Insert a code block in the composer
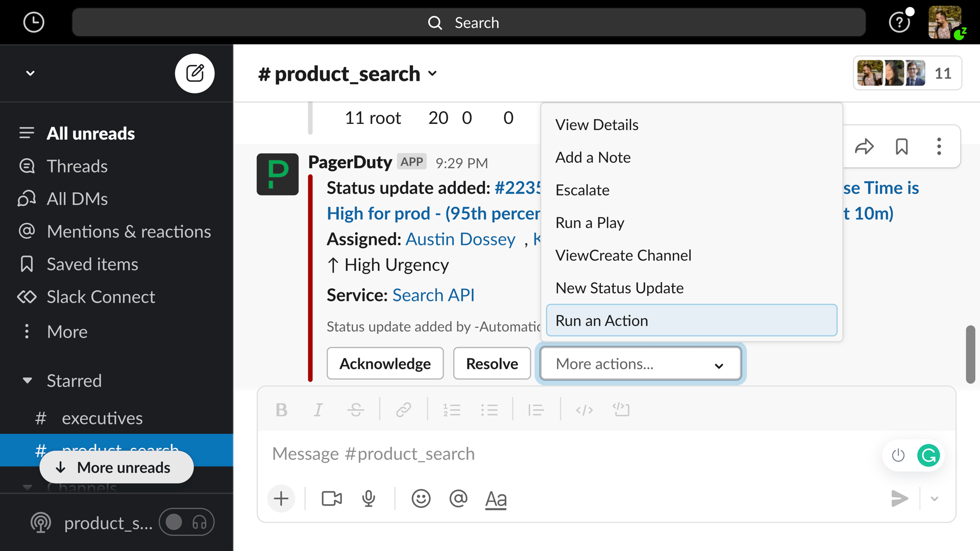 coord(621,410)
